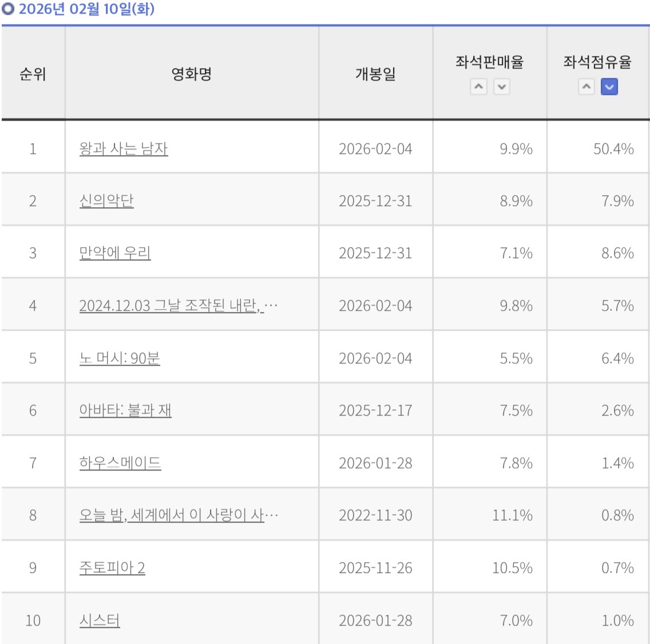Sort seat sales rate ascending arrow
Screen dimensions: 650x644
coord(478,87)
